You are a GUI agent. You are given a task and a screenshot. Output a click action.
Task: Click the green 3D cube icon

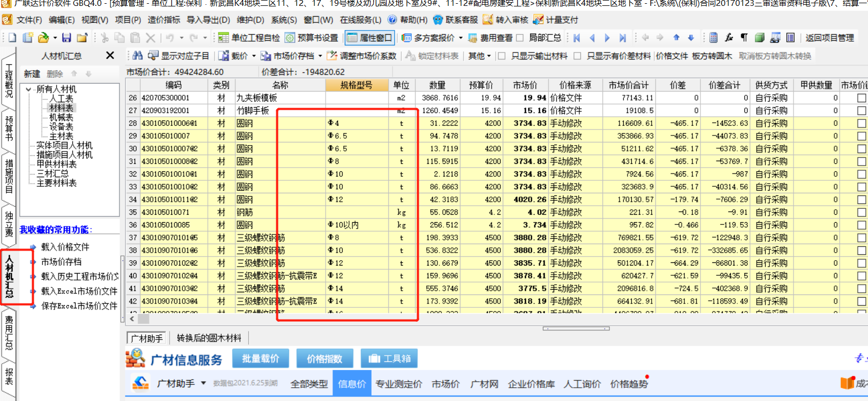759,37
